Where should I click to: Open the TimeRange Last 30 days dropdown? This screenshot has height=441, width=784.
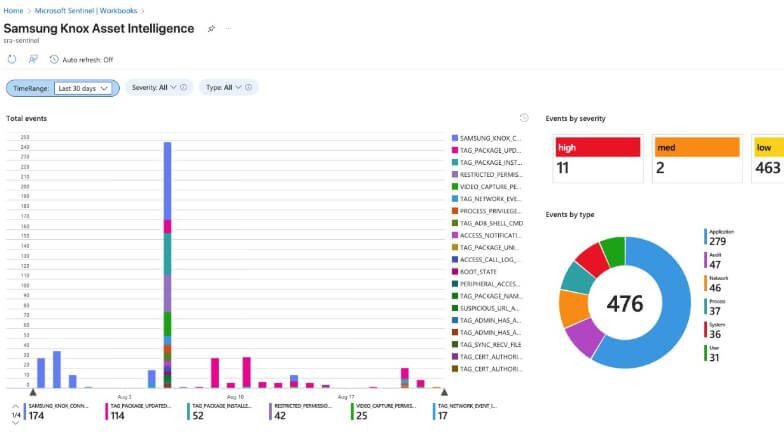click(x=83, y=88)
